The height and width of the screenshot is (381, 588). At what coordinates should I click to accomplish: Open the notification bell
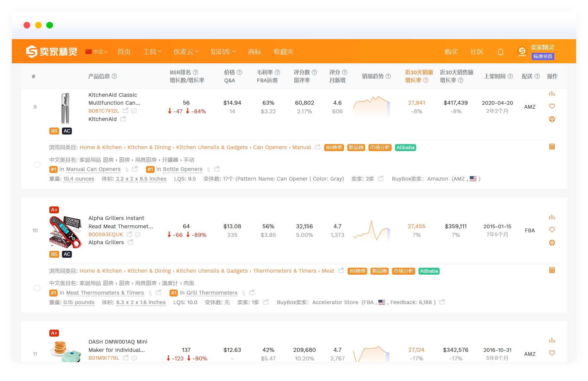pos(501,52)
